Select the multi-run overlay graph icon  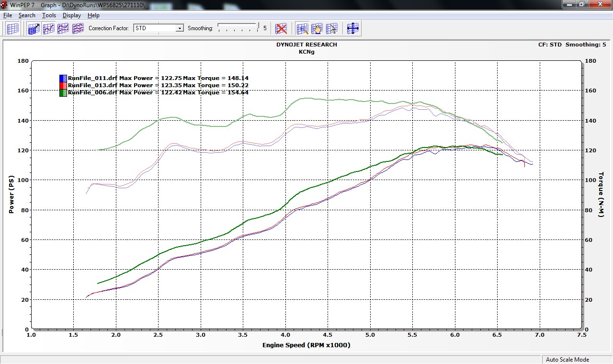pyautogui.click(x=78, y=28)
